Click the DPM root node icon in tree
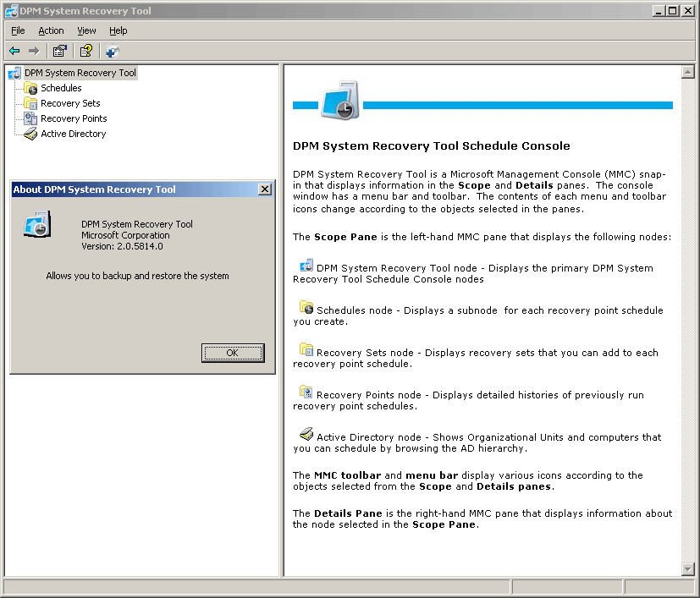700x598 pixels. pos(14,73)
